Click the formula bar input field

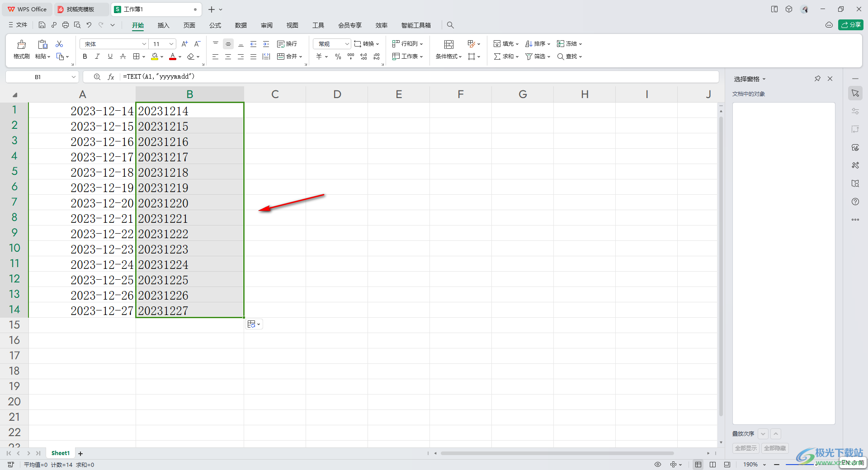click(x=419, y=77)
